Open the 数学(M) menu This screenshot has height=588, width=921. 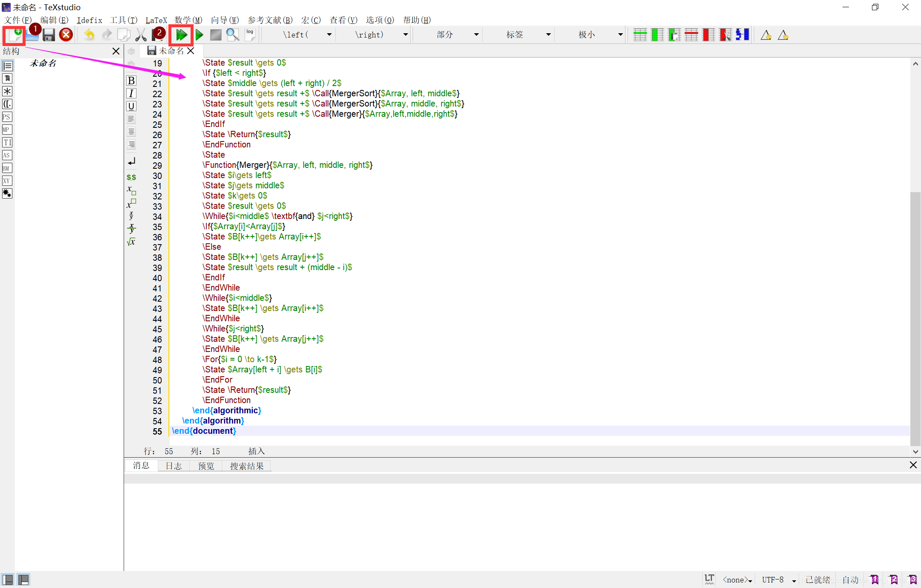[x=188, y=20]
